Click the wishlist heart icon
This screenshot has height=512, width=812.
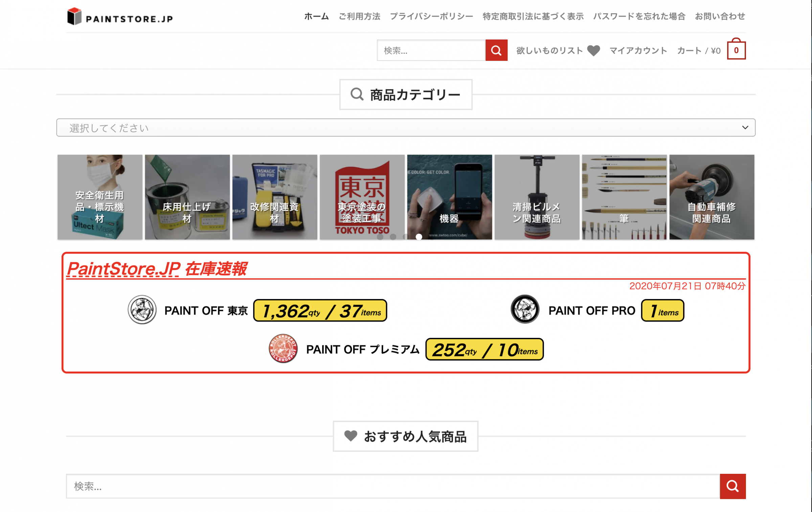click(x=593, y=50)
